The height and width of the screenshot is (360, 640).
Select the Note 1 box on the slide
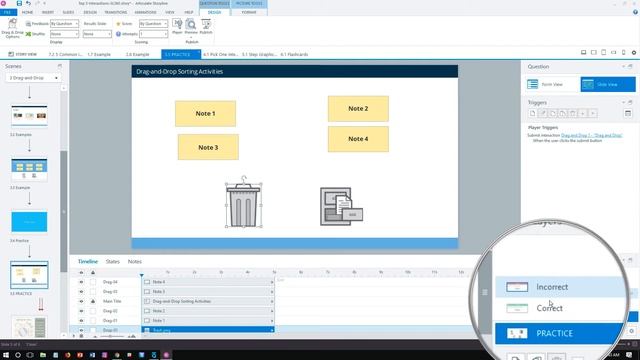point(205,113)
